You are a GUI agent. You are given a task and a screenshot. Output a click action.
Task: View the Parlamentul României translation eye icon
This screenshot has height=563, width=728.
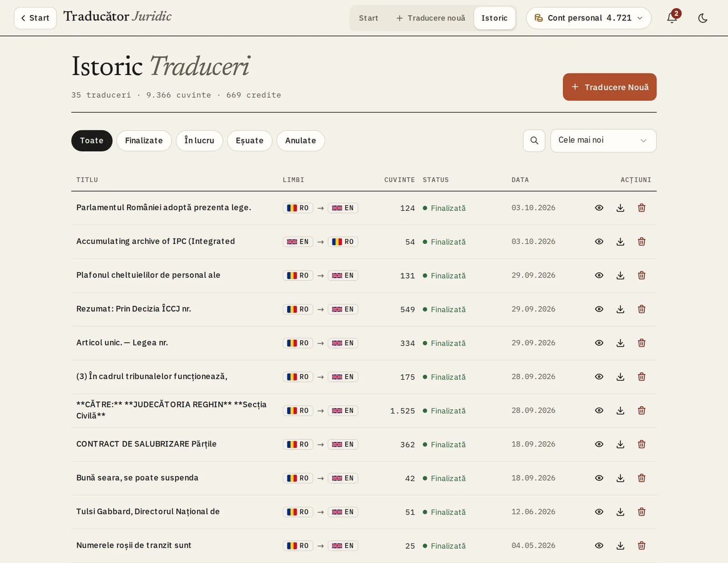coord(599,208)
